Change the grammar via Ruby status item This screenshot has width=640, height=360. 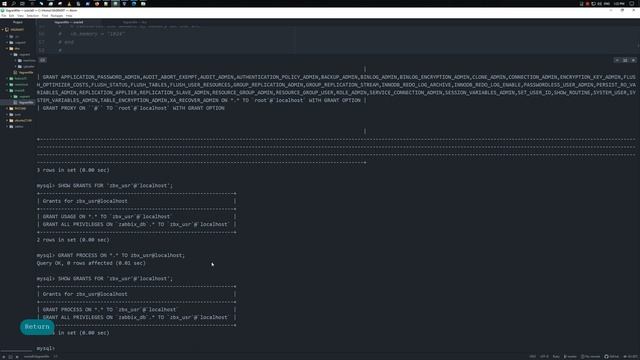pos(556,356)
